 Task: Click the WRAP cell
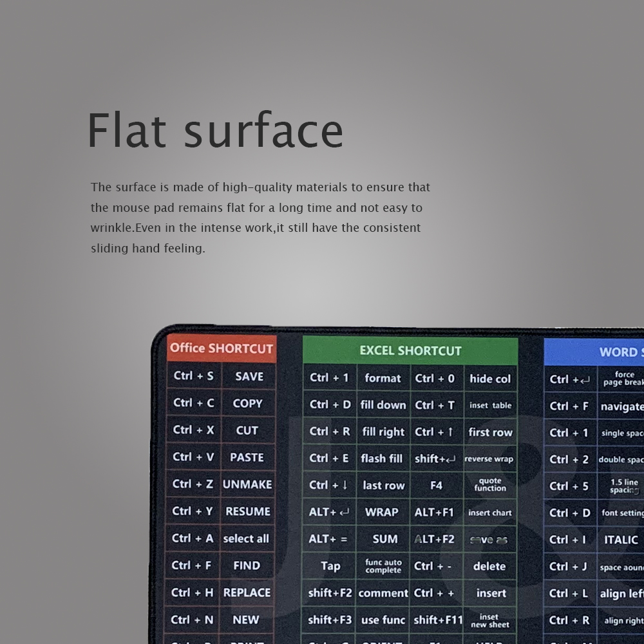[382, 512]
